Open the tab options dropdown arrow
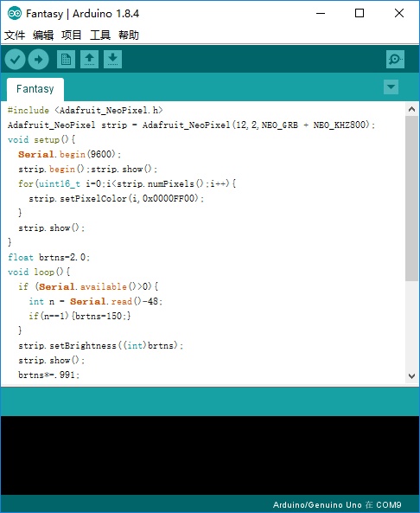 click(391, 87)
